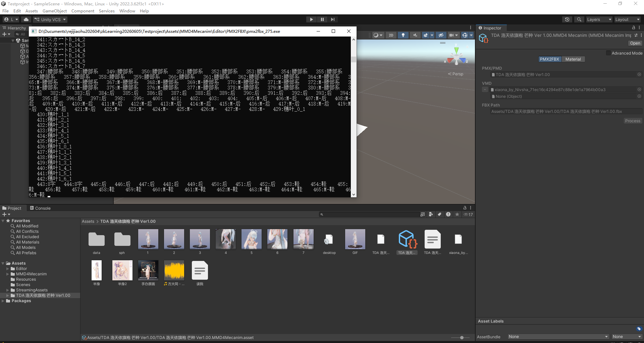Click the favorites star icon in Project
Image resolution: width=644 pixels, height=343 pixels.
[457, 214]
